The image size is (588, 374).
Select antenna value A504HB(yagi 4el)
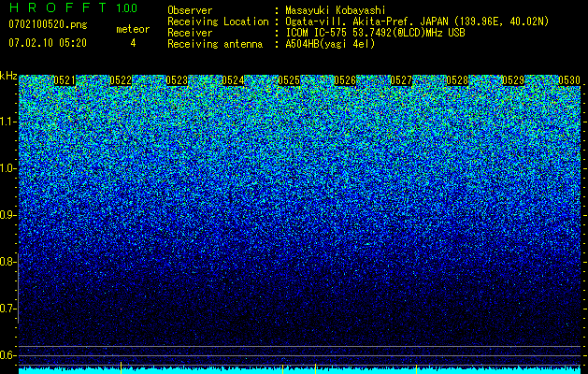pyautogui.click(x=330, y=44)
